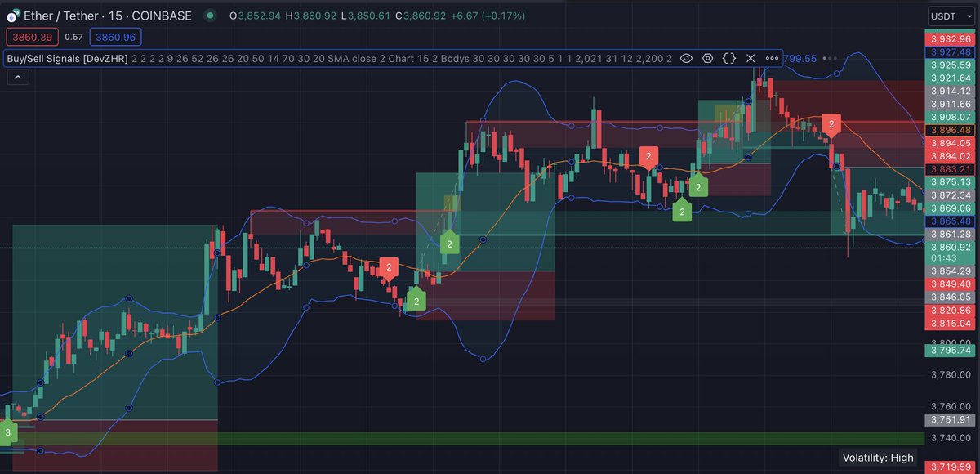Click the 3,849.40 red price label

coord(949,284)
